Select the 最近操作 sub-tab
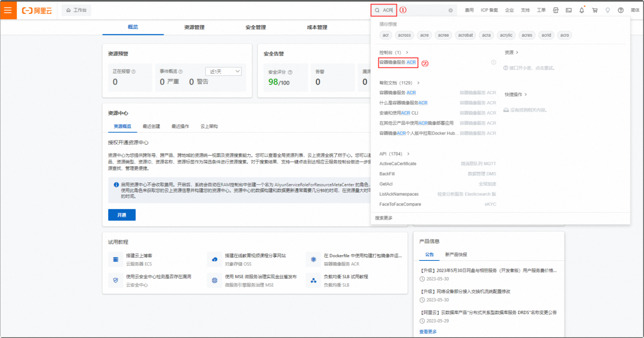Image resolution: width=644 pixels, height=338 pixels. (180, 127)
